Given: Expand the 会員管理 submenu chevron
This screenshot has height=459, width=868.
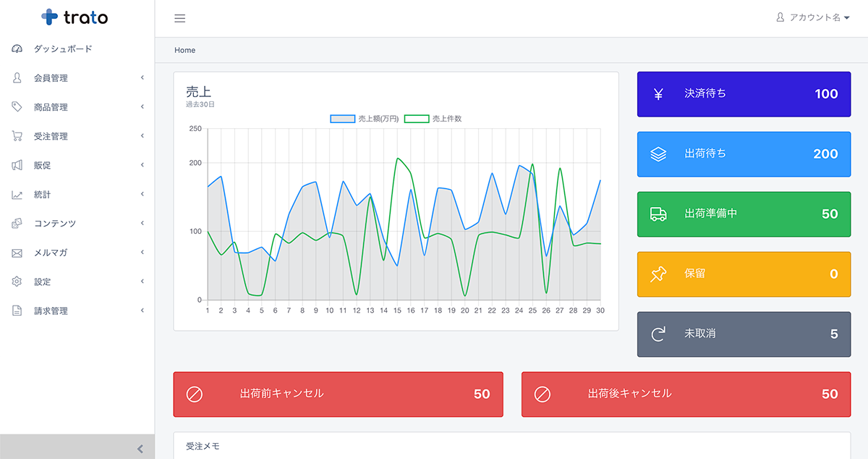Looking at the screenshot, I should (x=142, y=78).
